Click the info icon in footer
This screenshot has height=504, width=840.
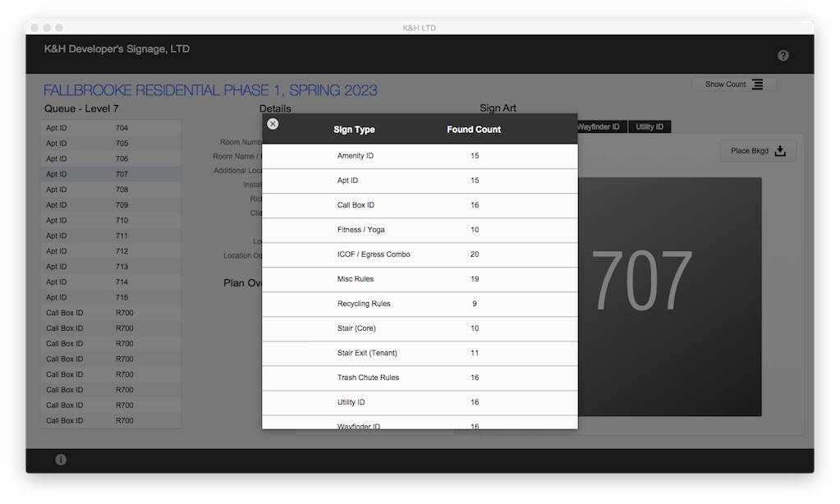pyautogui.click(x=61, y=460)
